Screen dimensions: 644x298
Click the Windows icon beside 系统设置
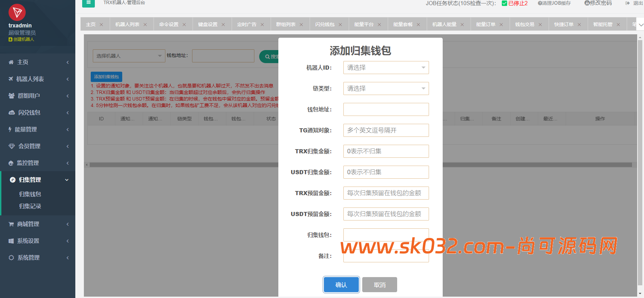[11, 241]
